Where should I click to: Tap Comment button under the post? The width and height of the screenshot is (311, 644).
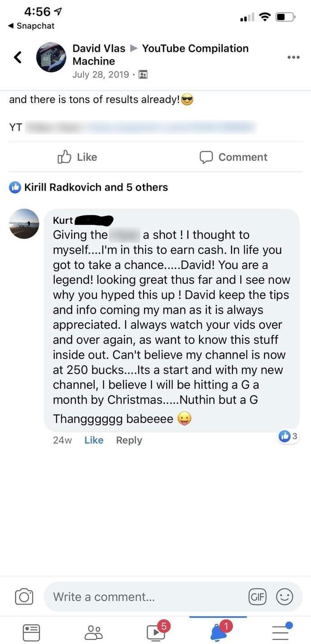click(234, 157)
